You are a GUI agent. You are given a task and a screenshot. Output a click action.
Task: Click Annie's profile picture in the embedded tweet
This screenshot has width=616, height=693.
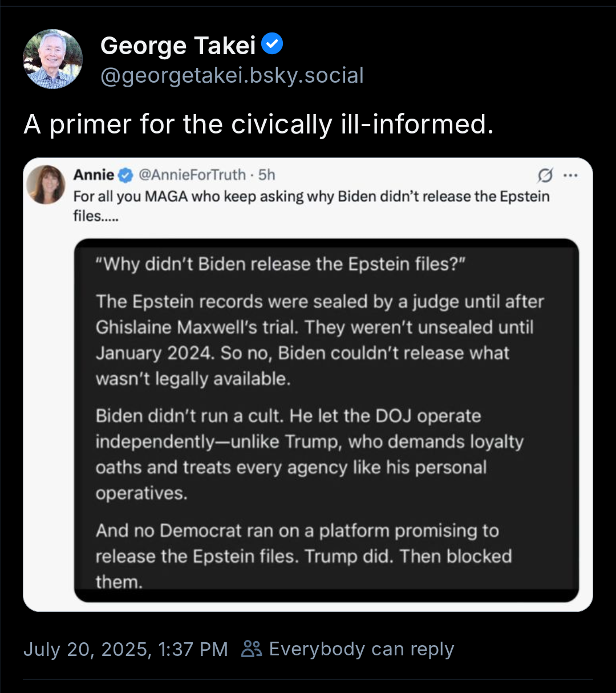point(46,184)
